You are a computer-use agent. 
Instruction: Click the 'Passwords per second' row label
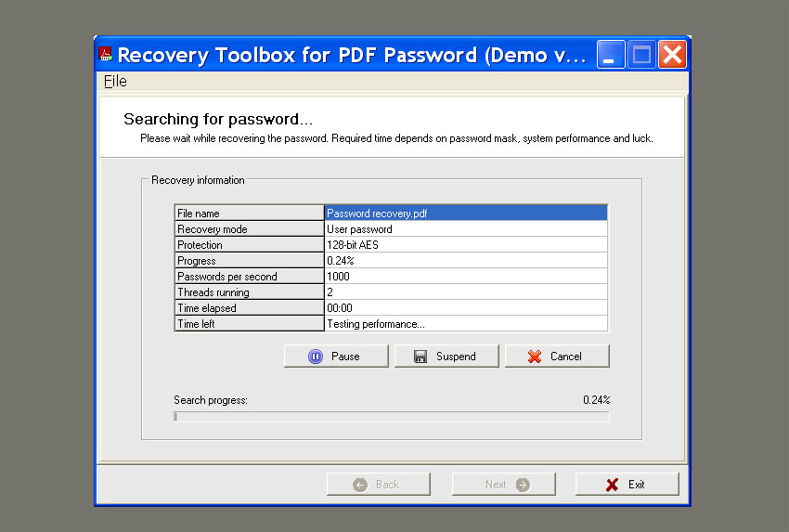[249, 277]
